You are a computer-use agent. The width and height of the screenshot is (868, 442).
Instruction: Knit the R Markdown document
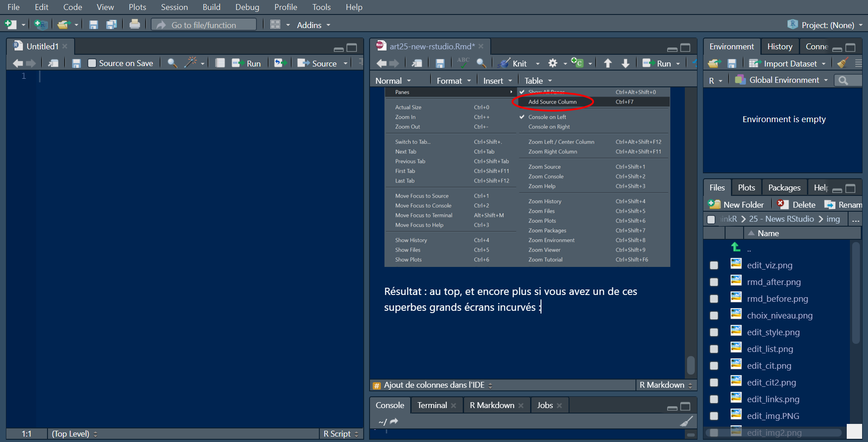(x=516, y=63)
